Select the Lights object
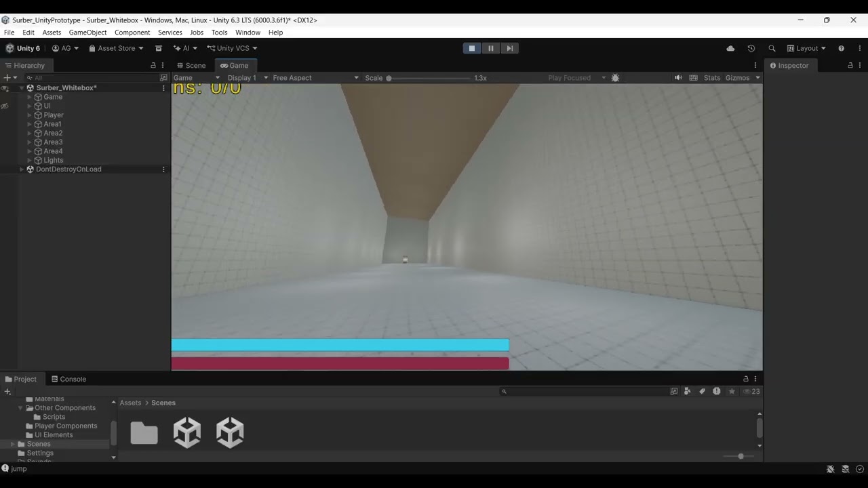The height and width of the screenshot is (488, 868). coord(53,161)
